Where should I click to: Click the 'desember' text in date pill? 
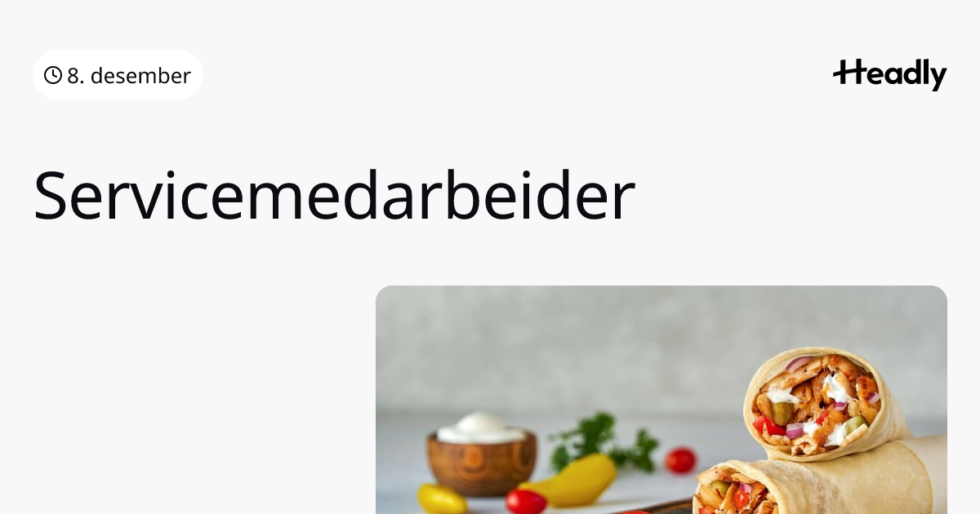coord(140,76)
